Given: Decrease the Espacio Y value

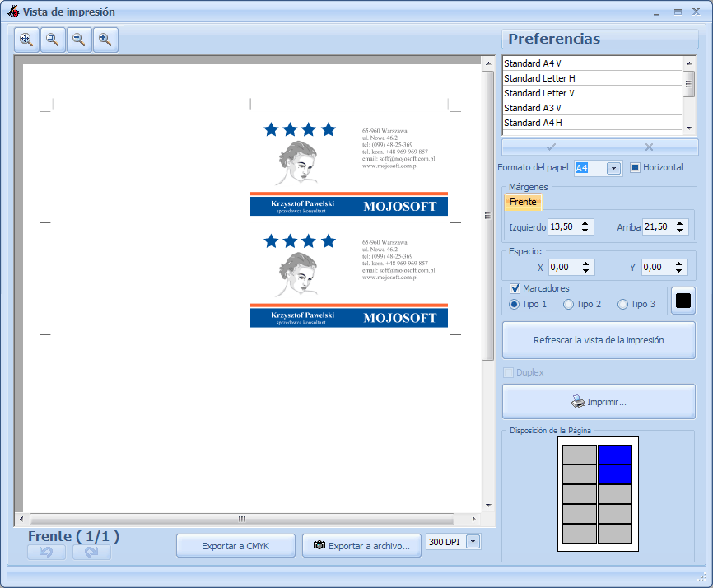Looking at the screenshot, I should pyautogui.click(x=678, y=271).
